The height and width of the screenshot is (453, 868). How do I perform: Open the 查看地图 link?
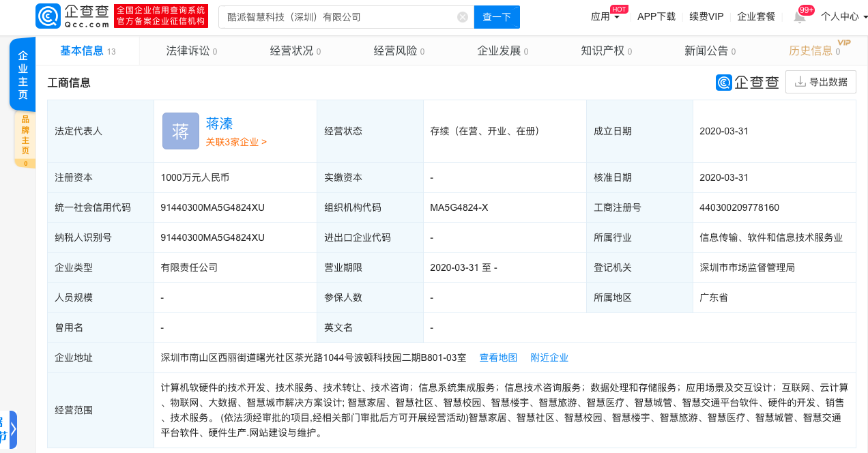pos(498,357)
